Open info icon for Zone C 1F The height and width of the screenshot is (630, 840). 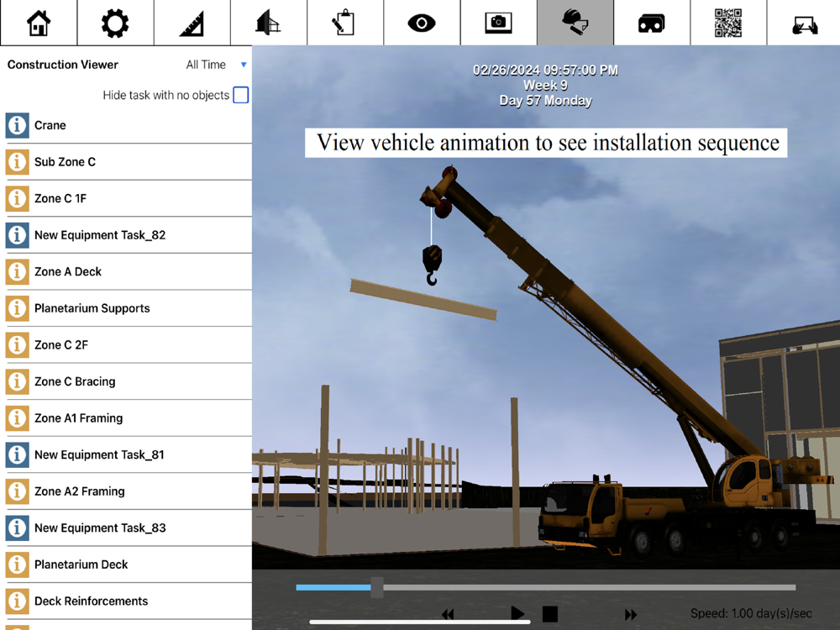(17, 198)
